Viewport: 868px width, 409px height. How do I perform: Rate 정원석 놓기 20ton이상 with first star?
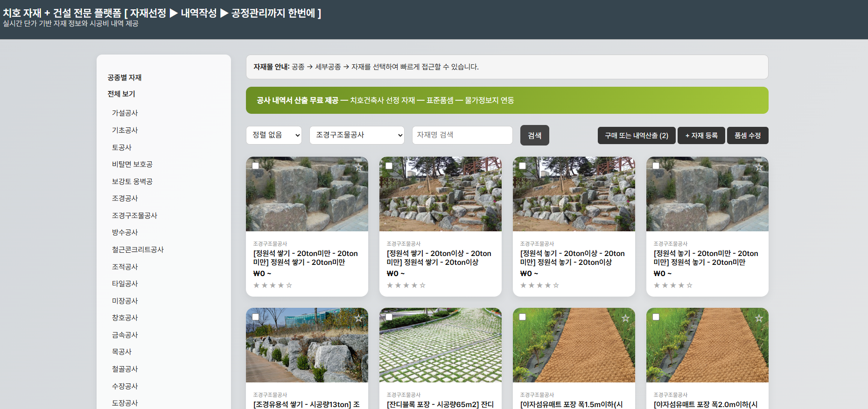(523, 285)
